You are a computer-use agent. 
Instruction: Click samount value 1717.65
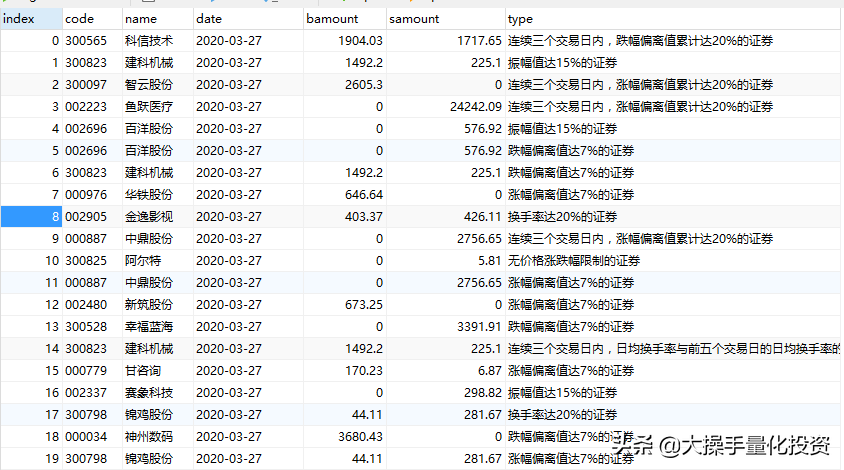click(x=479, y=41)
